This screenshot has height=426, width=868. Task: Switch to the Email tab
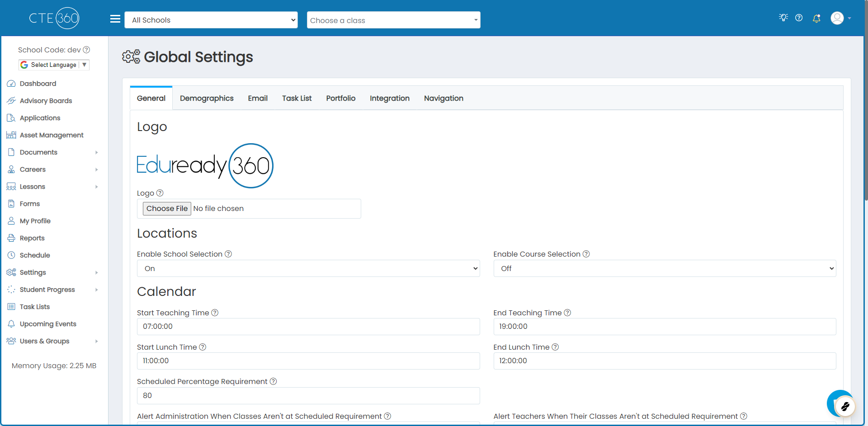[x=258, y=98]
